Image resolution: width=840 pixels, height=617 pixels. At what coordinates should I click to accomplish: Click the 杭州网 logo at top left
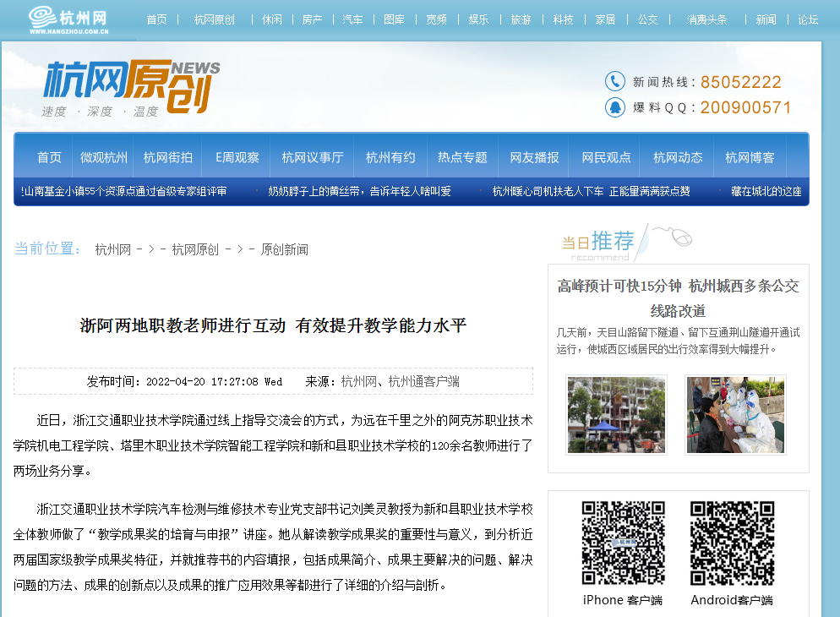tap(68, 20)
